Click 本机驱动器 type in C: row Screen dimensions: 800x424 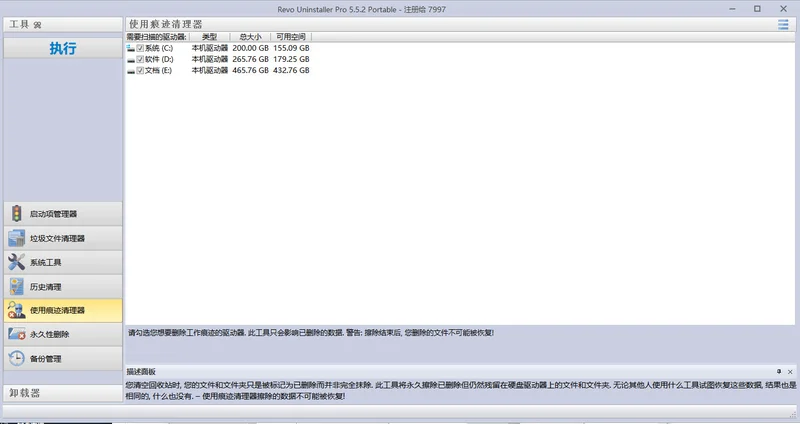click(210, 48)
